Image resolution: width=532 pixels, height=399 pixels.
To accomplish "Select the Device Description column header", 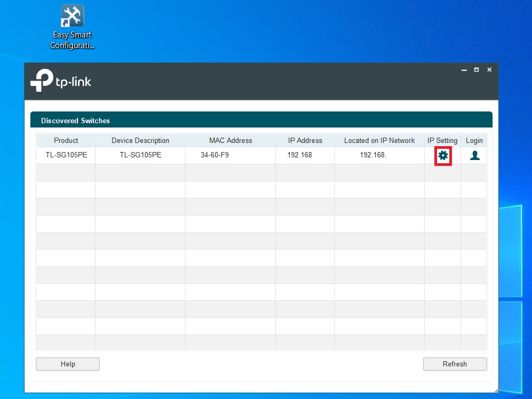I will coord(140,140).
